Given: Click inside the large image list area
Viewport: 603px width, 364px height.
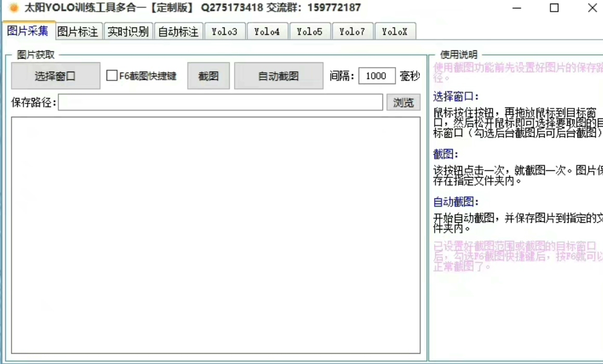Looking at the screenshot, I should tap(216, 235).
